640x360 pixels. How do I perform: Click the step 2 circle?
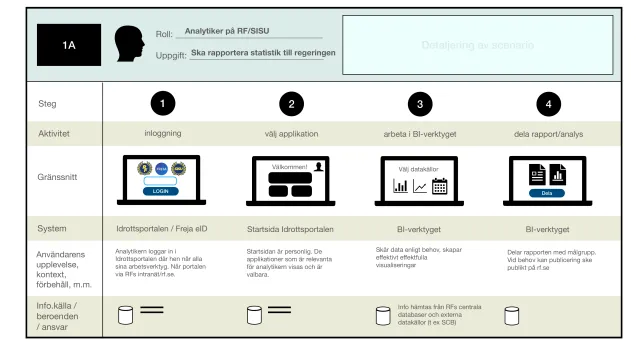coord(291,104)
